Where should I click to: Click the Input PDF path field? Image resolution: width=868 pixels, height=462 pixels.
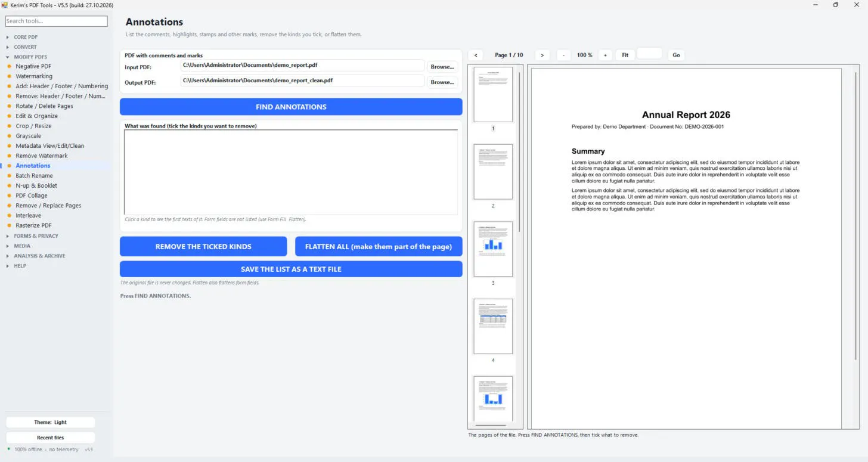coord(302,66)
